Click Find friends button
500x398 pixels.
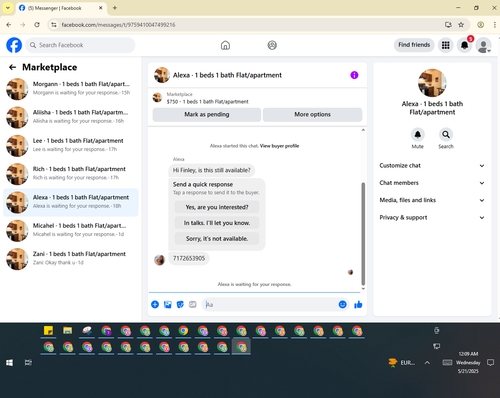(x=414, y=45)
